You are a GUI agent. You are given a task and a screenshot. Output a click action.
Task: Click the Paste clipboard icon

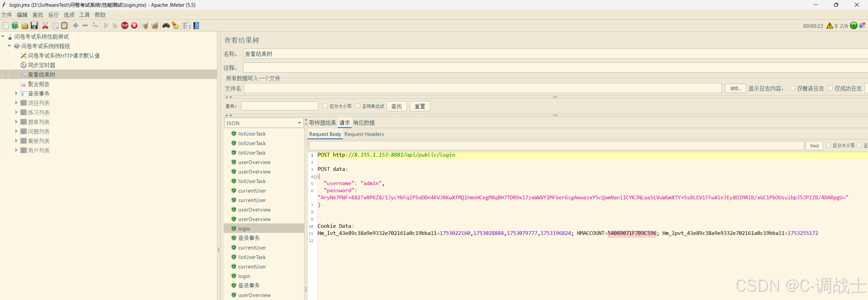[64, 26]
